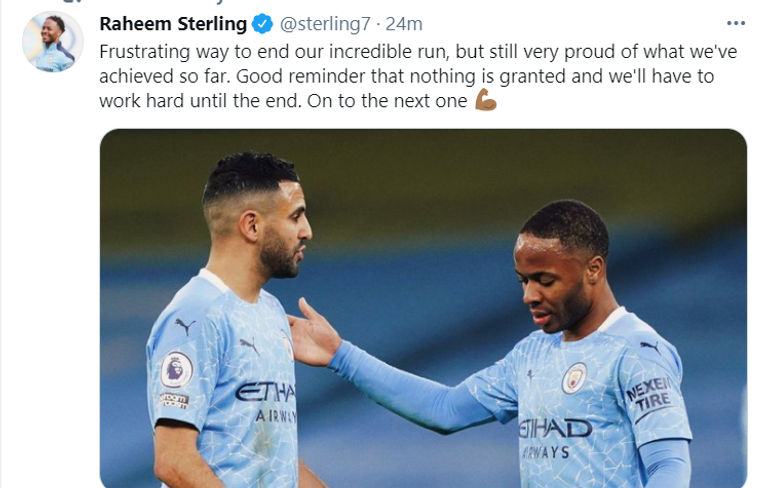The width and height of the screenshot is (768, 488).
Task: Click the Nexen Tire sleeve patch
Action: (x=650, y=391)
